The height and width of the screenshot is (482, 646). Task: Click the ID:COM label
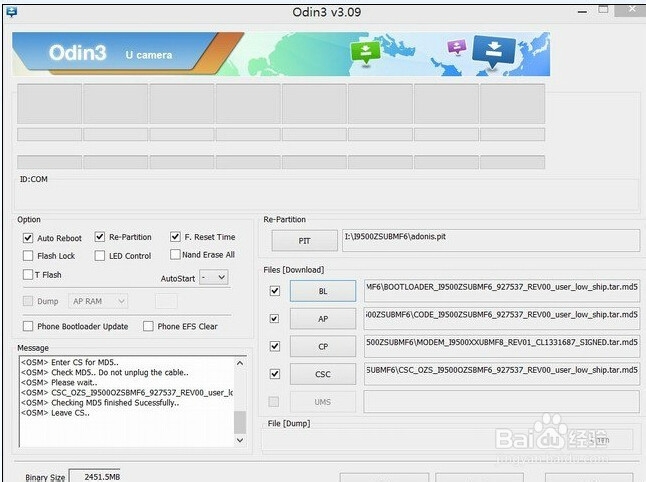(34, 179)
